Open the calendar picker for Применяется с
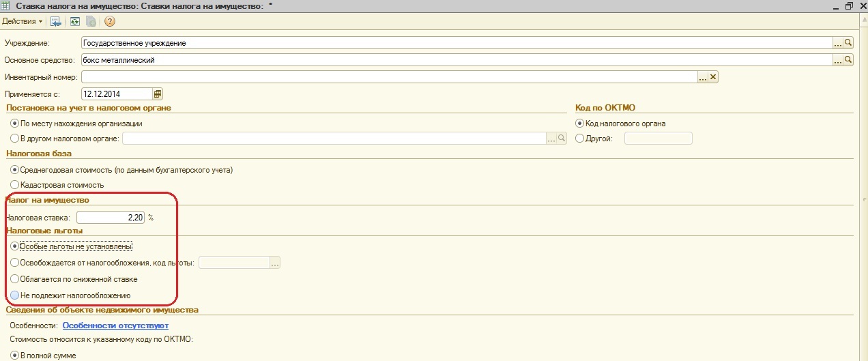This screenshot has width=868, height=361. click(x=158, y=93)
